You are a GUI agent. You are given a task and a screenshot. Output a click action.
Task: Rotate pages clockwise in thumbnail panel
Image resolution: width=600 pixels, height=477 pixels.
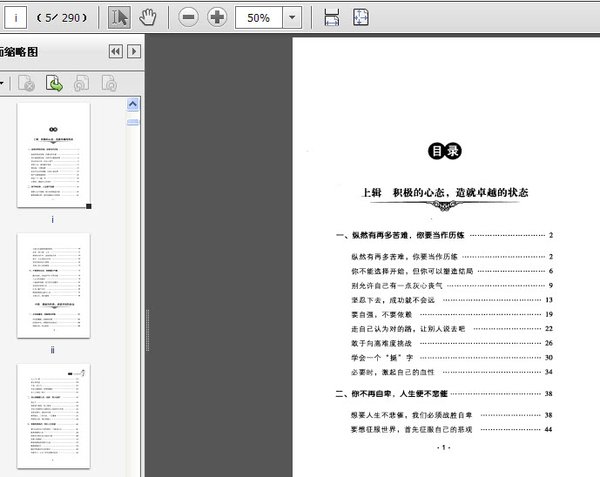click(x=108, y=84)
